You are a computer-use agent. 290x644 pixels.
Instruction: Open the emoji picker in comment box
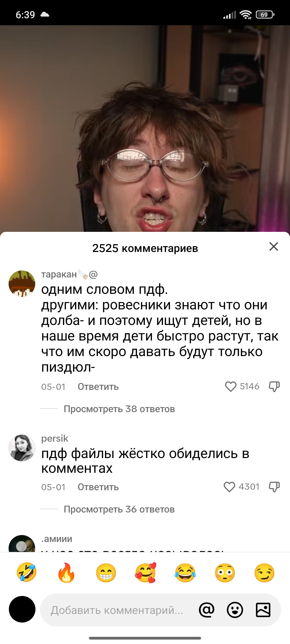pos(235,610)
